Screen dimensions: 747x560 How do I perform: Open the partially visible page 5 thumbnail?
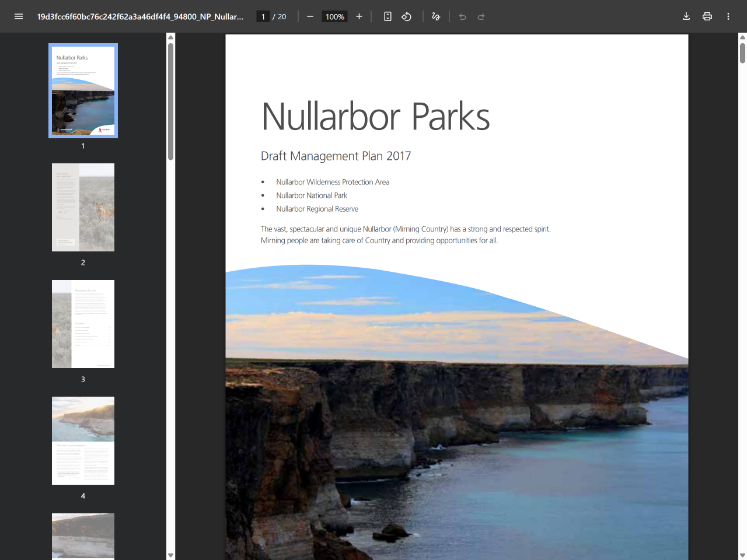(83, 536)
